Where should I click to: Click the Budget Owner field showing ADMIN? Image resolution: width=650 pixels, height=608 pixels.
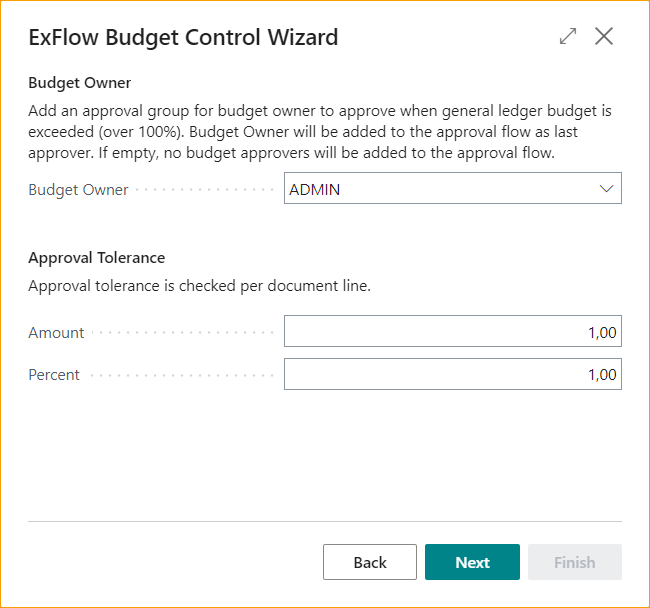(x=453, y=188)
